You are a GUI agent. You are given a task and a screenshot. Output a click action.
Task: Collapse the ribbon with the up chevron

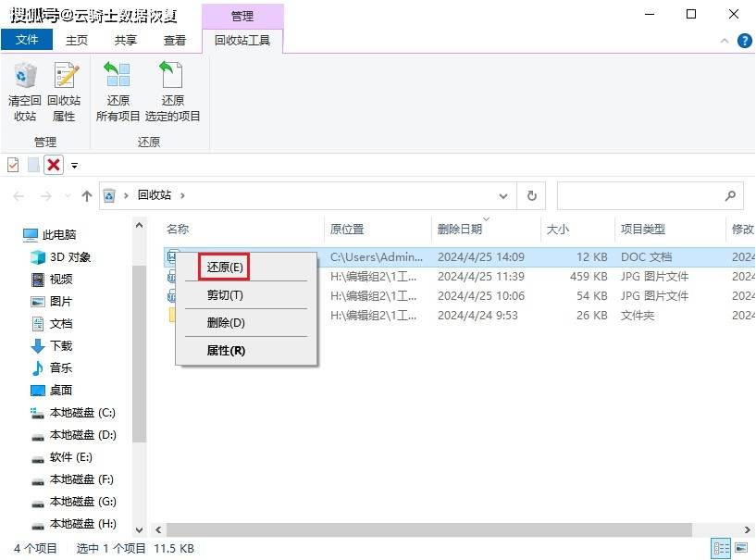tap(725, 41)
